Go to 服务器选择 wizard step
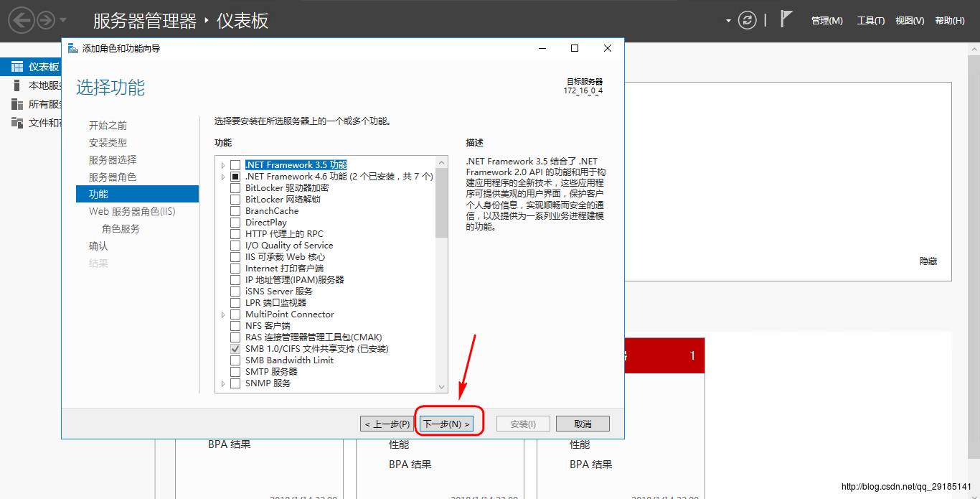This screenshot has height=499, width=980. 113,160
